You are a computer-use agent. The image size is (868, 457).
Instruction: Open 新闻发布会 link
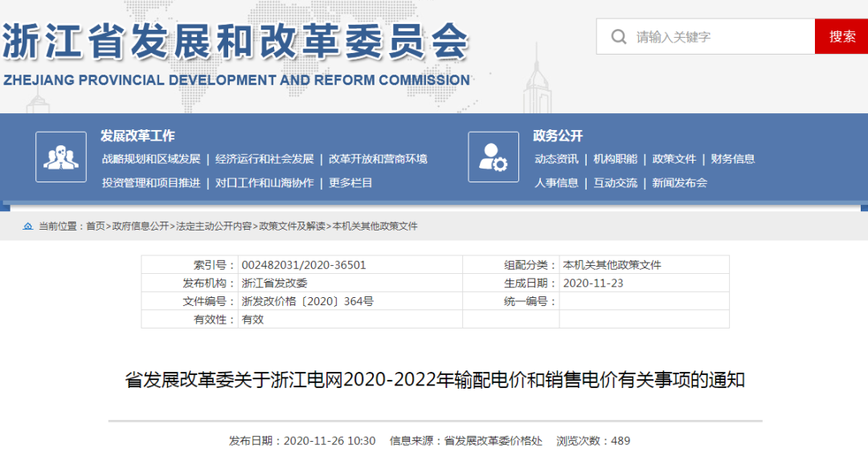tap(680, 183)
